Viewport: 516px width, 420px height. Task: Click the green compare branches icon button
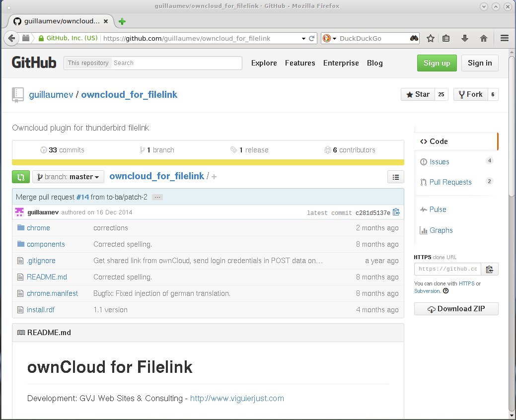coord(21,177)
